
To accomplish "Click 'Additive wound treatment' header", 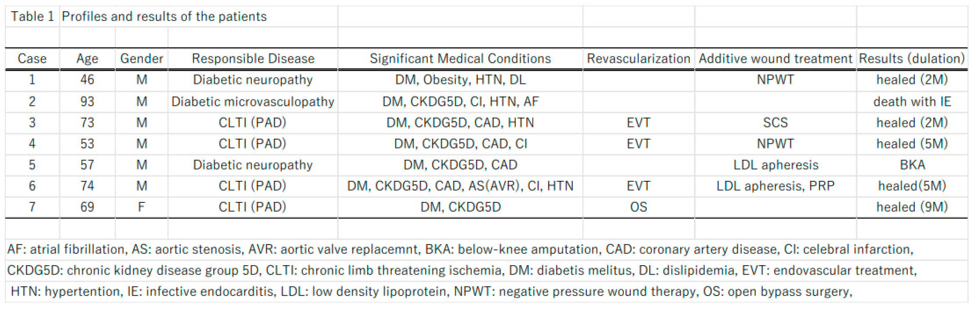I will click(x=775, y=58).
